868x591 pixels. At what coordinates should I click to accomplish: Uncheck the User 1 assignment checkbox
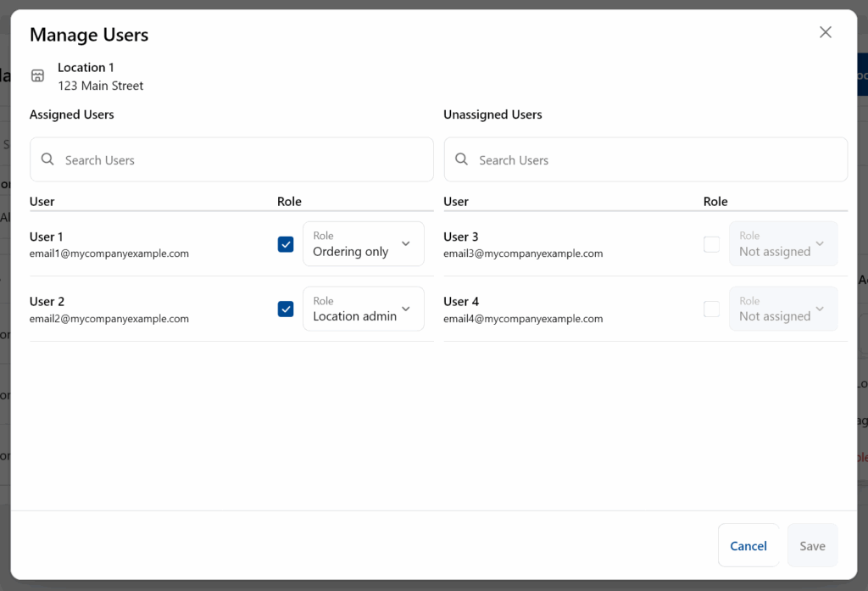click(x=286, y=244)
